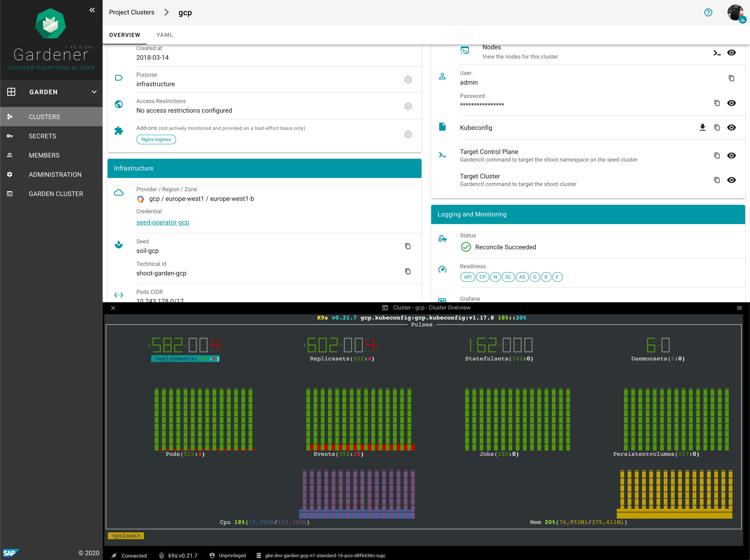Open the Members section from sidebar
Screen dimensions: 750x560
coord(44,155)
